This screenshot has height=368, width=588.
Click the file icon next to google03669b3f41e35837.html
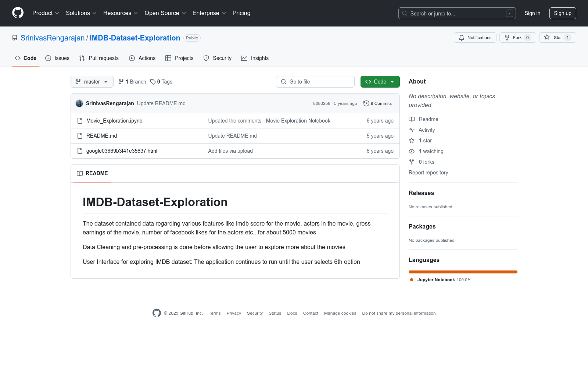point(80,151)
